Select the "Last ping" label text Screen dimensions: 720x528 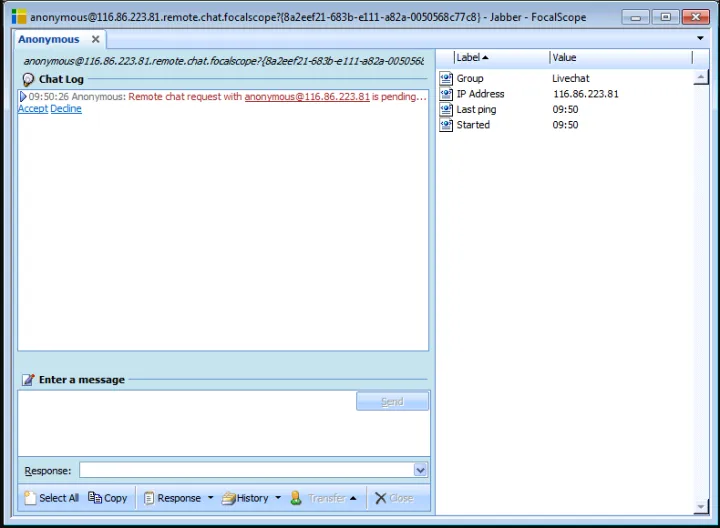tap(476, 110)
